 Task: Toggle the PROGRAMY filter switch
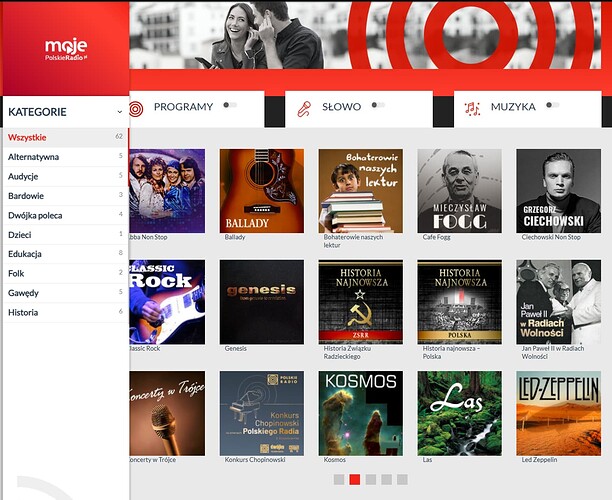(230, 105)
